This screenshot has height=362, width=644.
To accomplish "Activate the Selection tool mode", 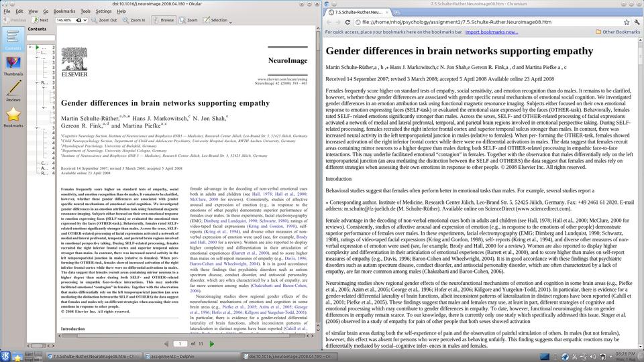I will pos(215,20).
